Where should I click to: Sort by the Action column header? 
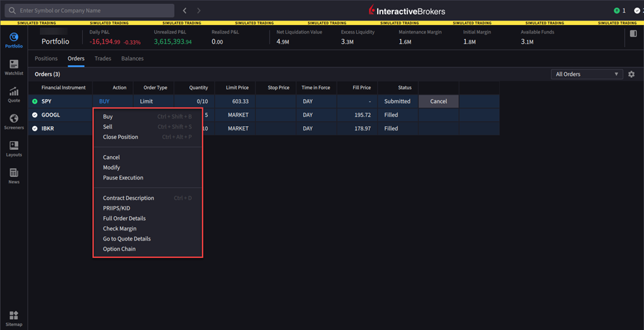pyautogui.click(x=113, y=87)
